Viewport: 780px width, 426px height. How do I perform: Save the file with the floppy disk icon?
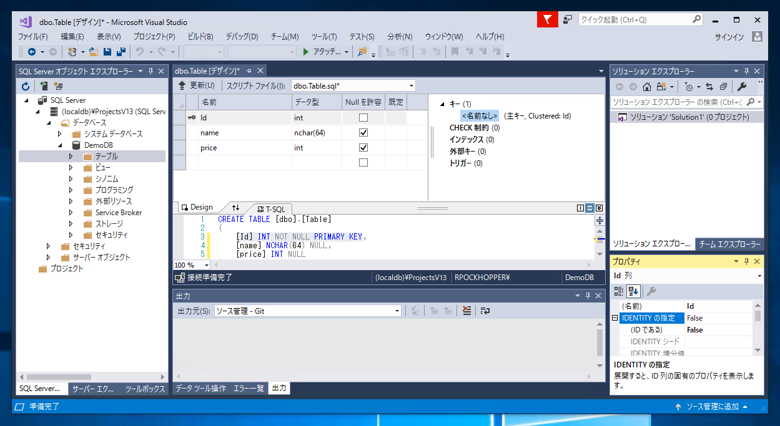[107, 51]
